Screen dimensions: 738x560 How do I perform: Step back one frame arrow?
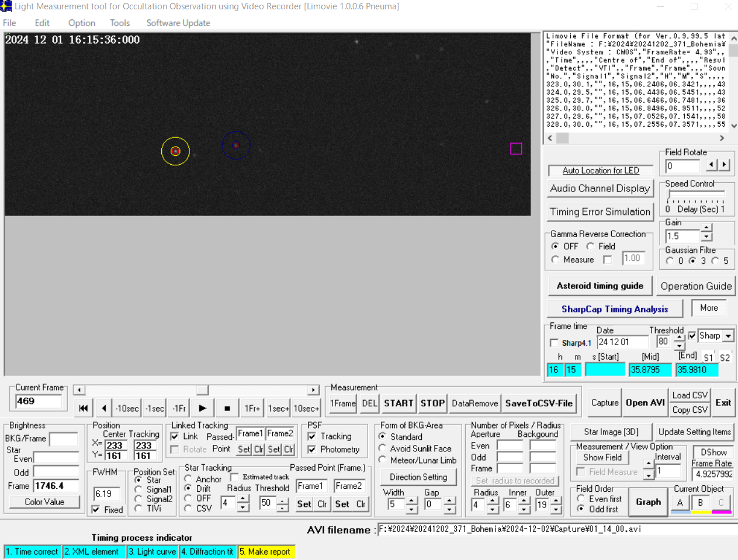[104, 408]
